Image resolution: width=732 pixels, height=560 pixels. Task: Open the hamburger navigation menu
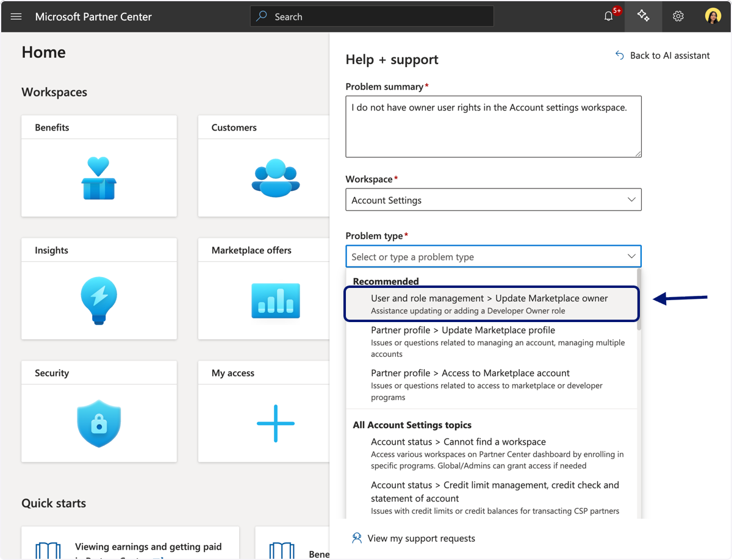click(x=16, y=16)
